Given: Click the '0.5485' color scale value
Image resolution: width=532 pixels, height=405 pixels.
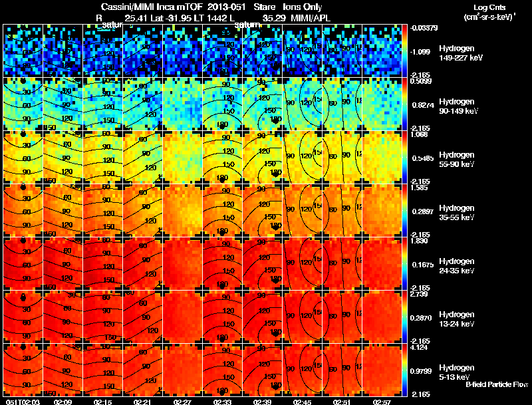Looking at the screenshot, I should pyautogui.click(x=423, y=158).
